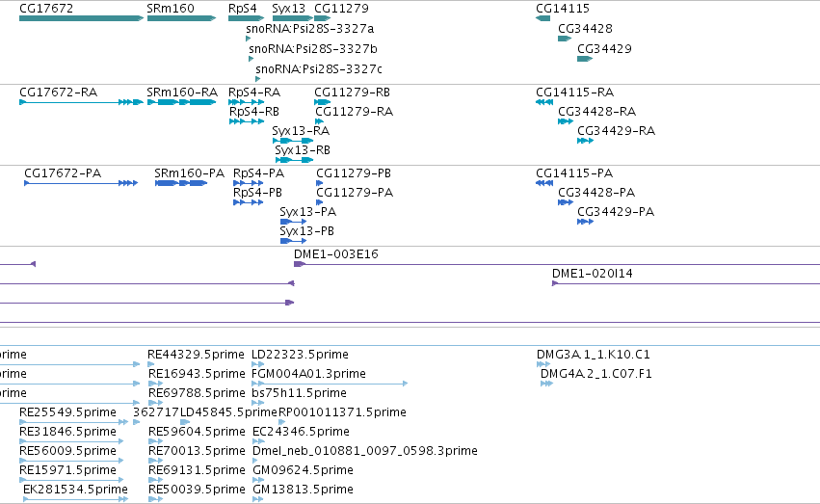820x504 pixels.
Task: Click the RE59604.5prime EST label
Action: [197, 432]
